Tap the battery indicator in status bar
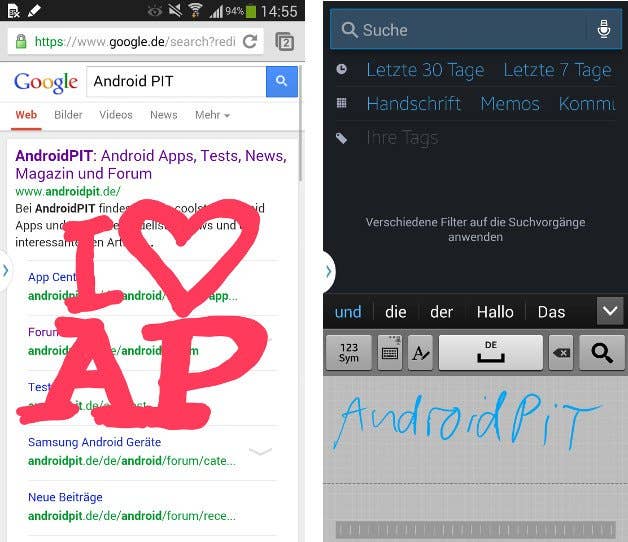 click(x=251, y=12)
